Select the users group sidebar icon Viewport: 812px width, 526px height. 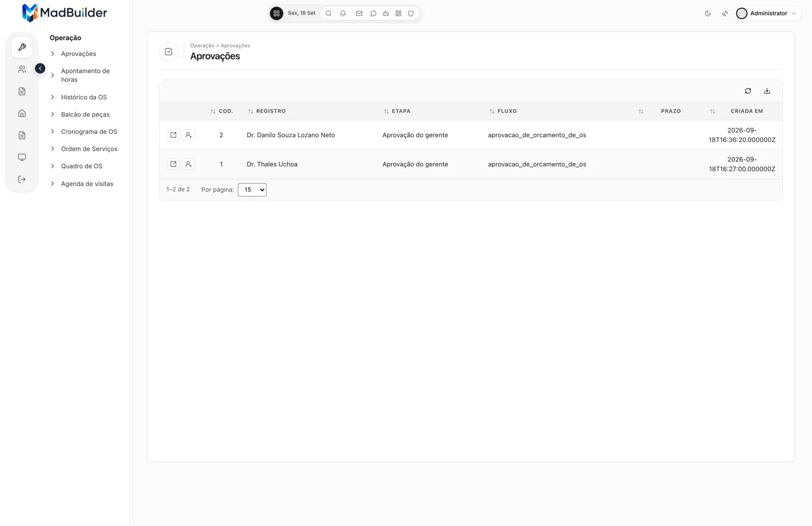22,70
